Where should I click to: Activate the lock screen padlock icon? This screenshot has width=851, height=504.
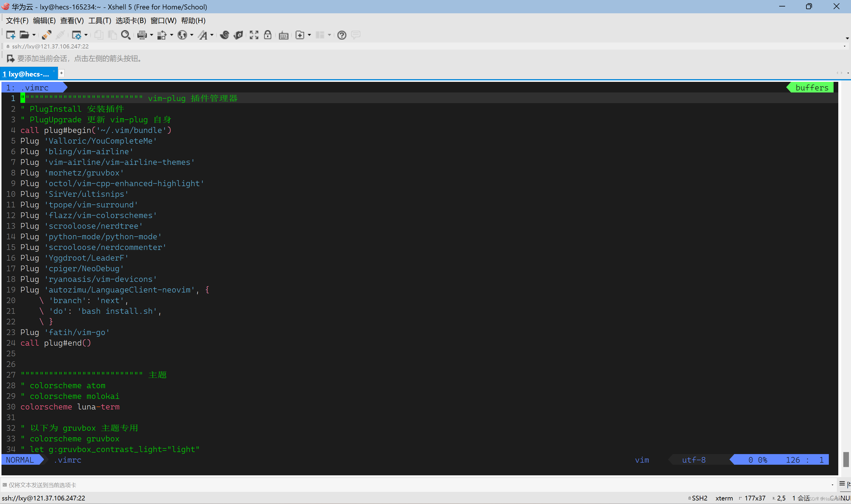click(x=268, y=35)
